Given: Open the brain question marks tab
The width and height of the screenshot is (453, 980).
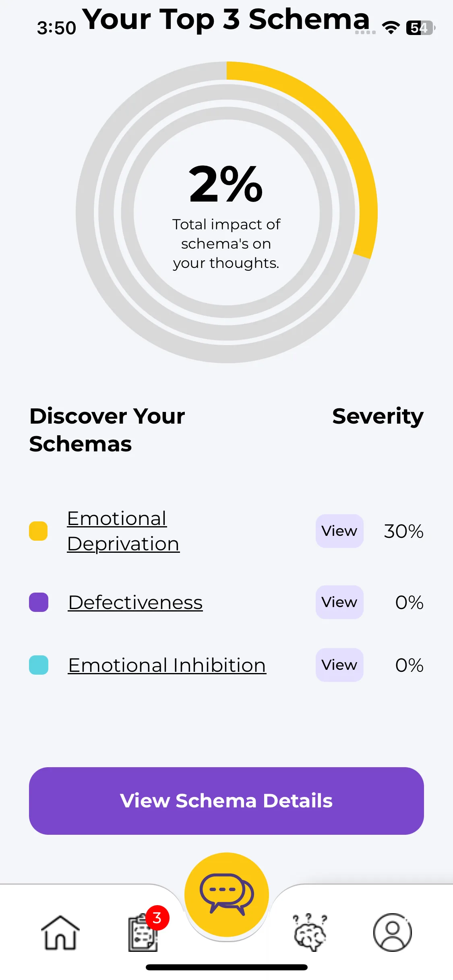Looking at the screenshot, I should pos(310,933).
